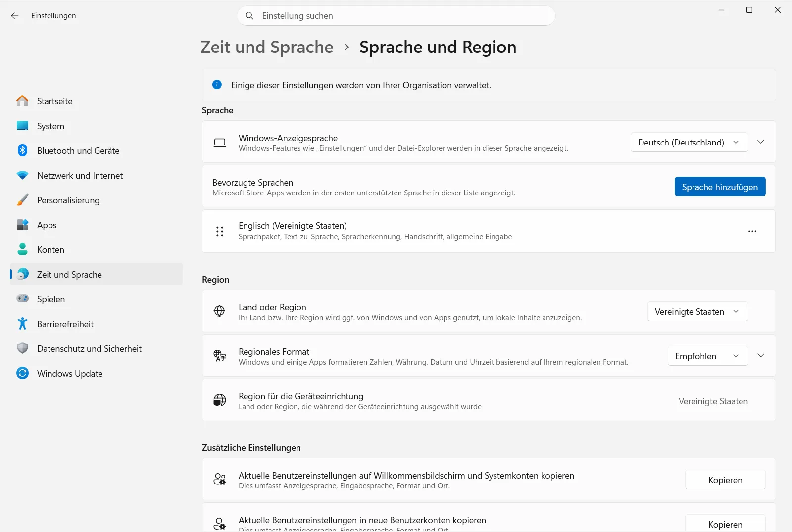The width and height of the screenshot is (792, 532).
Task: Click the Spielen gamepad icon
Action: click(22, 299)
